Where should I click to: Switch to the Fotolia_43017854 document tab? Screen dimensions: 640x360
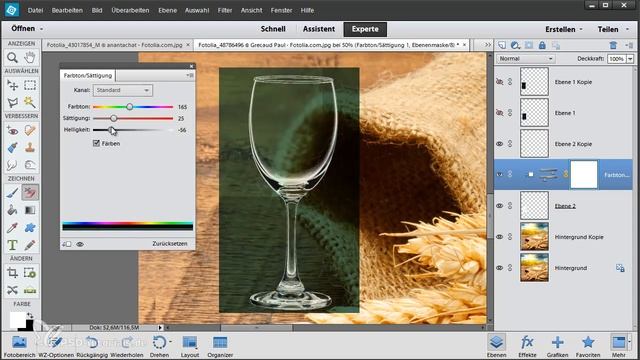[x=114, y=45]
